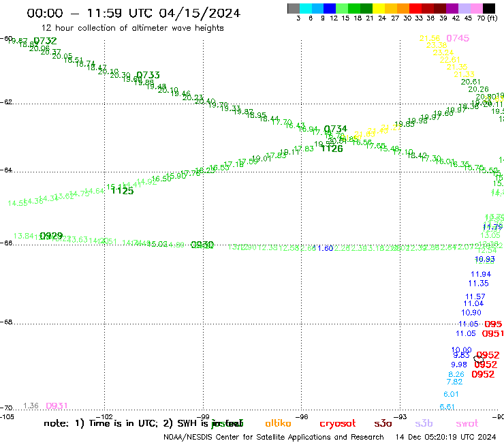Click the 0929 pass time label

point(51,236)
